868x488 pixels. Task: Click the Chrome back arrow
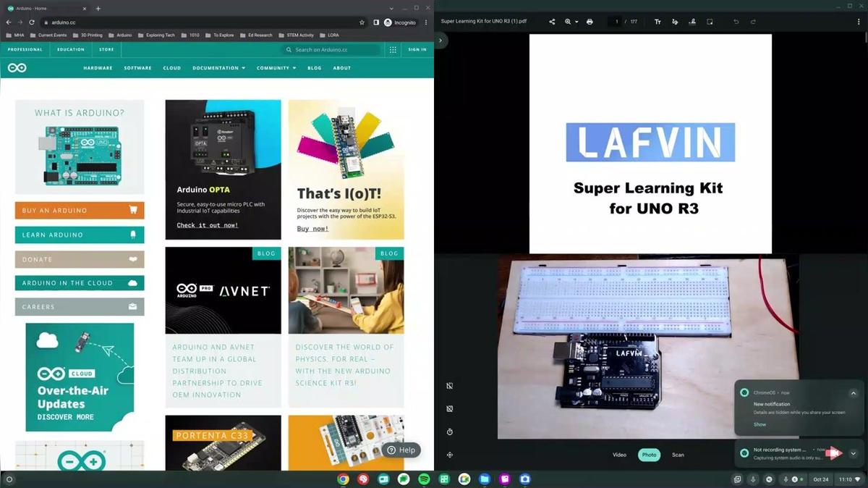(9, 22)
